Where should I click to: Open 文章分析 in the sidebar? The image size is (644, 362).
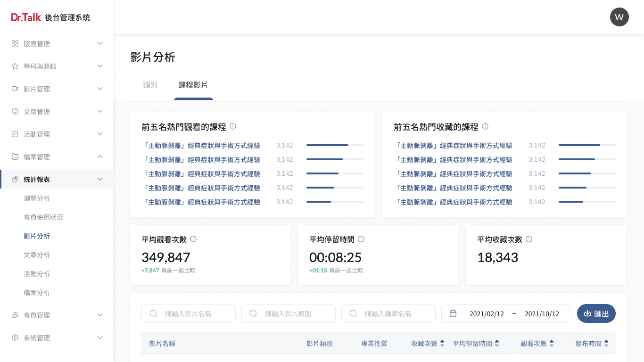pyautogui.click(x=37, y=255)
